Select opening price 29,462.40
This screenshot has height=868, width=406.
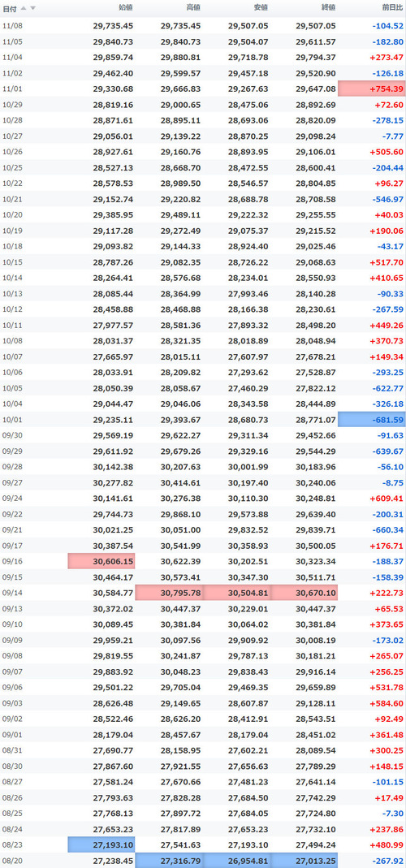tap(113, 73)
